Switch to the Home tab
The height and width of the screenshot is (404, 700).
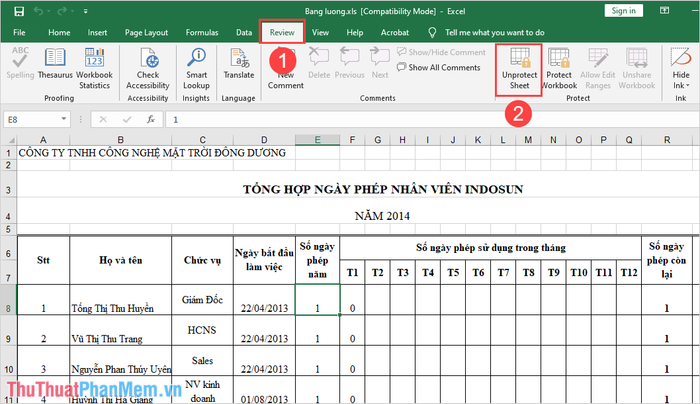pyautogui.click(x=59, y=33)
